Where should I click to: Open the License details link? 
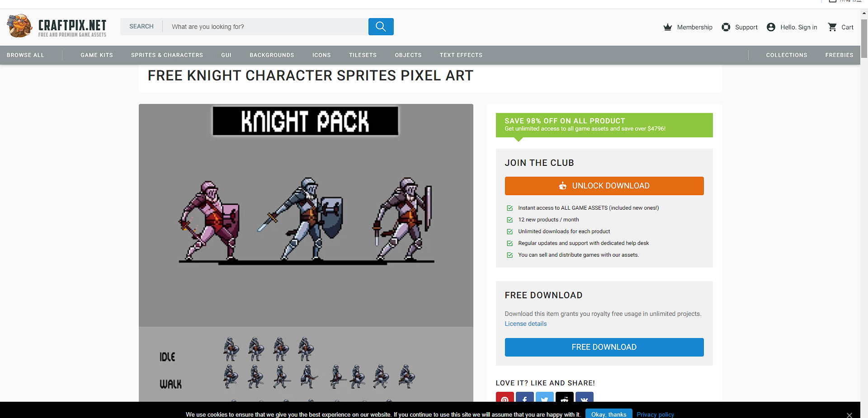[525, 324]
